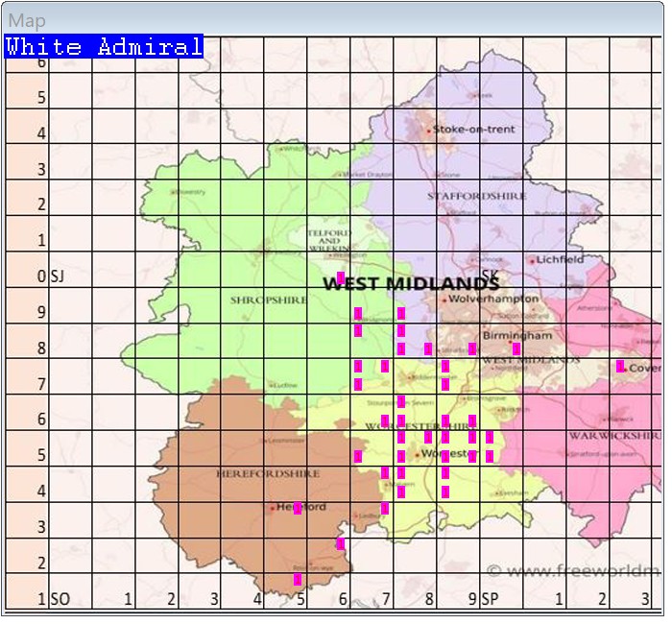Select the magenta record marker near Coventry
Image resolution: width=672 pixels, height=624 pixels.
(620, 366)
